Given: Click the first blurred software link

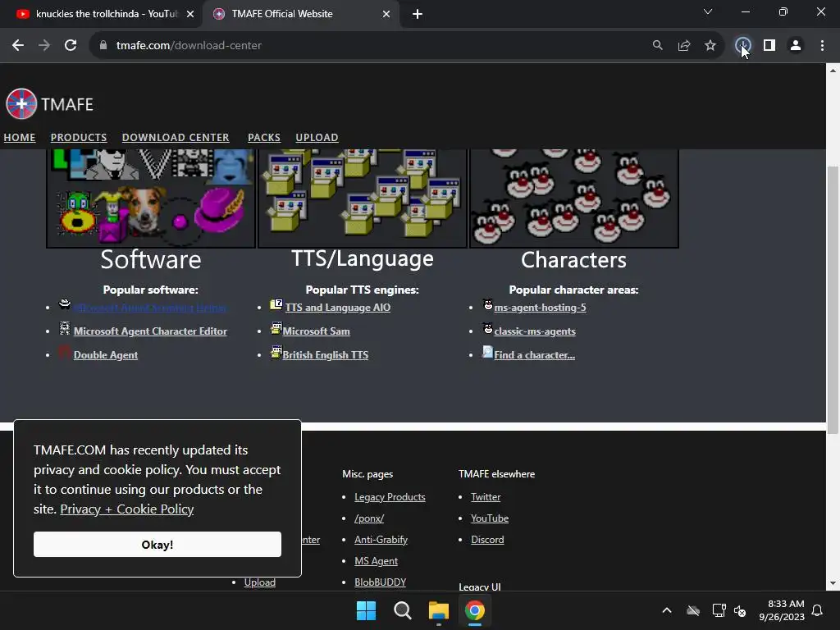Looking at the screenshot, I should tap(150, 308).
